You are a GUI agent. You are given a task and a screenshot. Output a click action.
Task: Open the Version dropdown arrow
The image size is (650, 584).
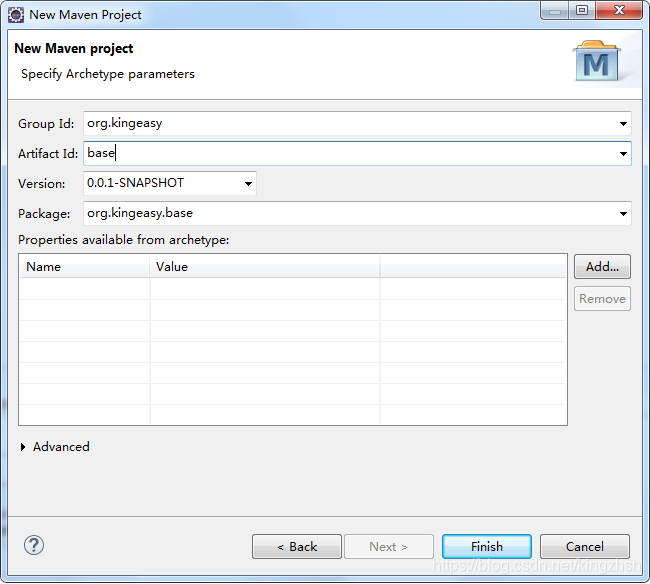pos(248,184)
